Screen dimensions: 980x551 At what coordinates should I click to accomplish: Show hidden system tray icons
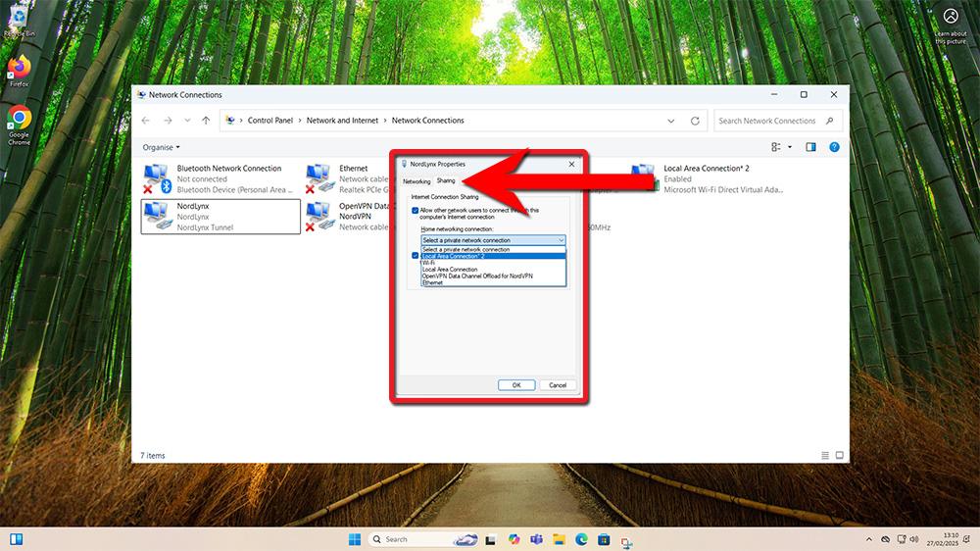868,539
